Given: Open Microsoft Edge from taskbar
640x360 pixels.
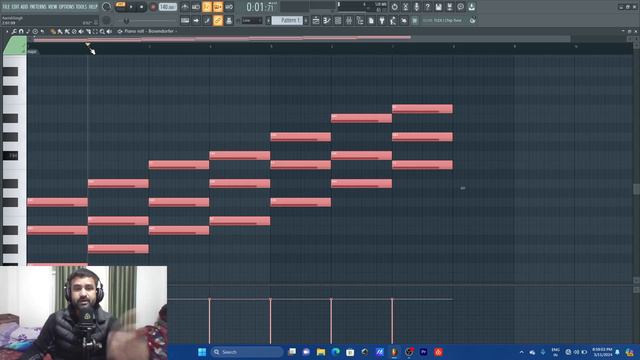Looking at the screenshot, I should click(336, 352).
